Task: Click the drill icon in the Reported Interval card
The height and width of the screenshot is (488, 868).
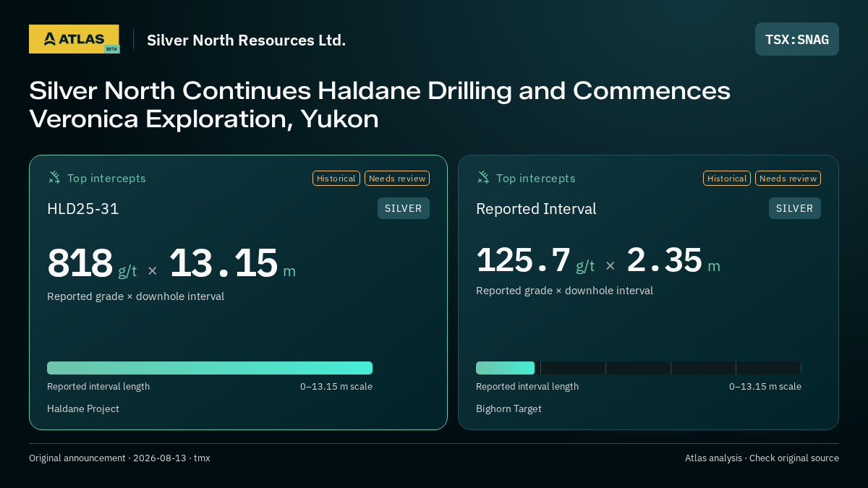Action: (x=483, y=177)
